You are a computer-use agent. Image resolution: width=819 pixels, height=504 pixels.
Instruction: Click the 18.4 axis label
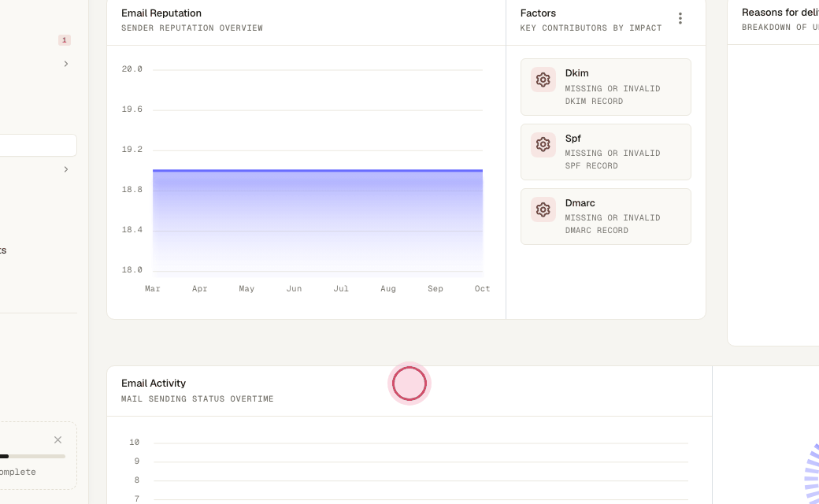pyautogui.click(x=132, y=230)
